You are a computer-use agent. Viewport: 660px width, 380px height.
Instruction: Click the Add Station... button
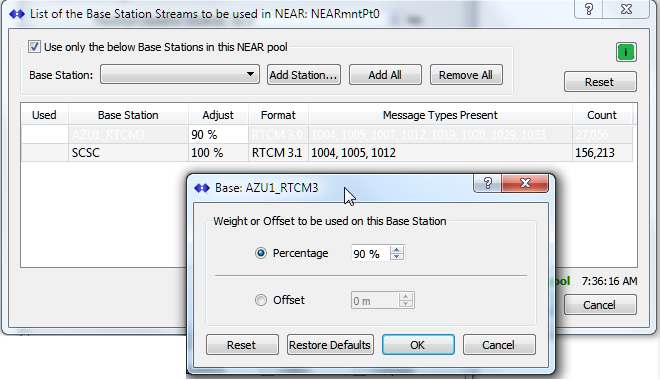point(303,75)
